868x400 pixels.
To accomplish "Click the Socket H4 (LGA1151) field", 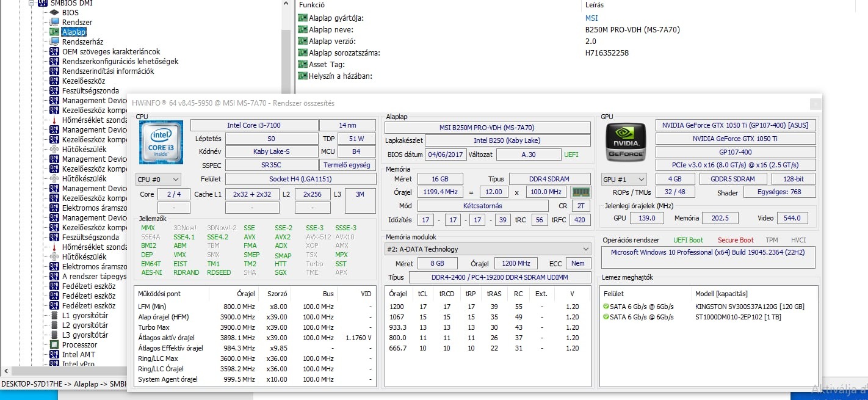I will (x=300, y=179).
